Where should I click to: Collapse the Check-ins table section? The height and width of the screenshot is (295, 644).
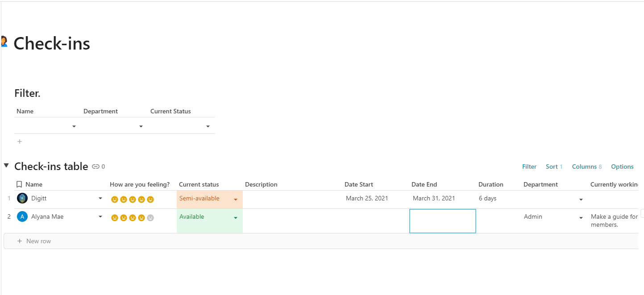[x=6, y=166]
